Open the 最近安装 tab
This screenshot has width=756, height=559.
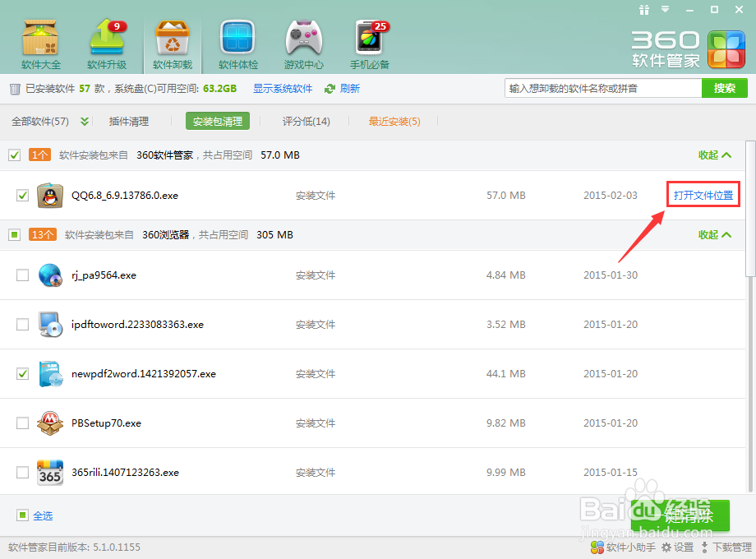point(394,120)
